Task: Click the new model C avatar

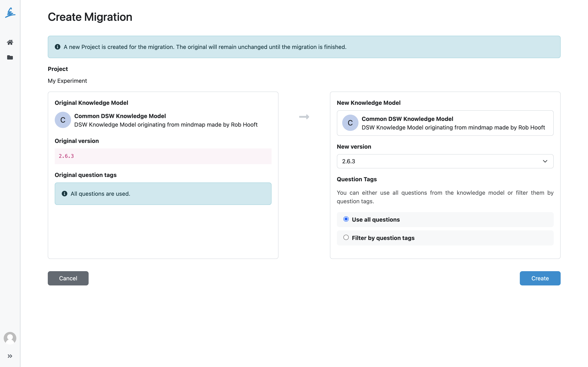Action: (x=350, y=123)
